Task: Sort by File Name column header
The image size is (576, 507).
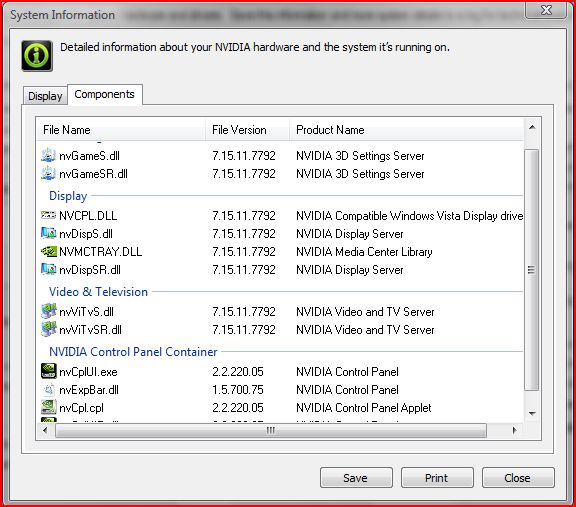Action: pyautogui.click(x=121, y=130)
